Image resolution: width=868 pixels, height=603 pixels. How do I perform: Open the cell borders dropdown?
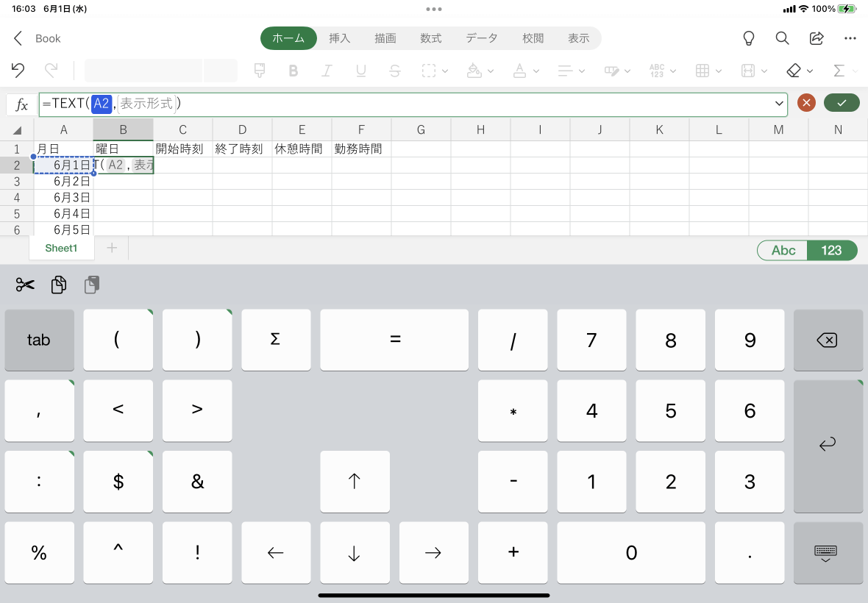[x=435, y=71]
